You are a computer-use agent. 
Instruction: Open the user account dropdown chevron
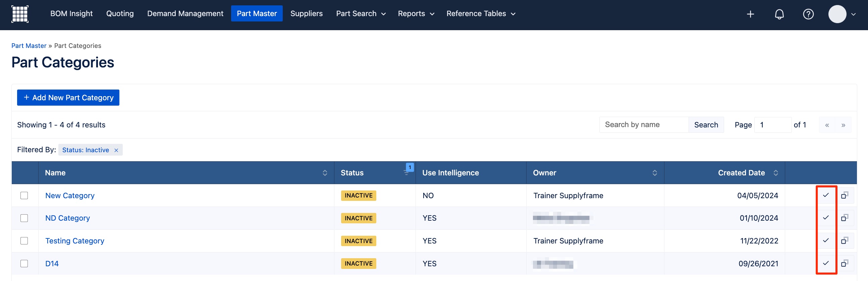coord(853,14)
